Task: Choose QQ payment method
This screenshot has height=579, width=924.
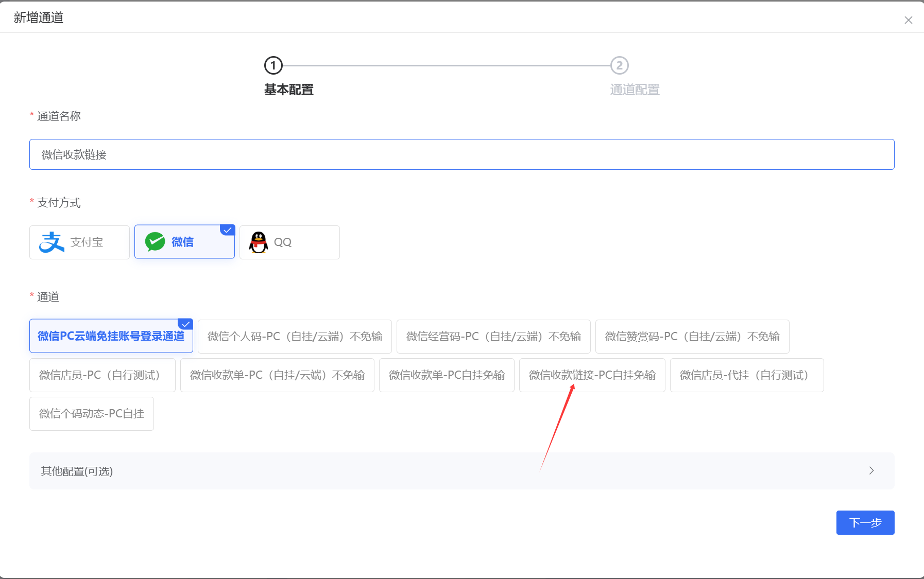Action: pyautogui.click(x=289, y=242)
